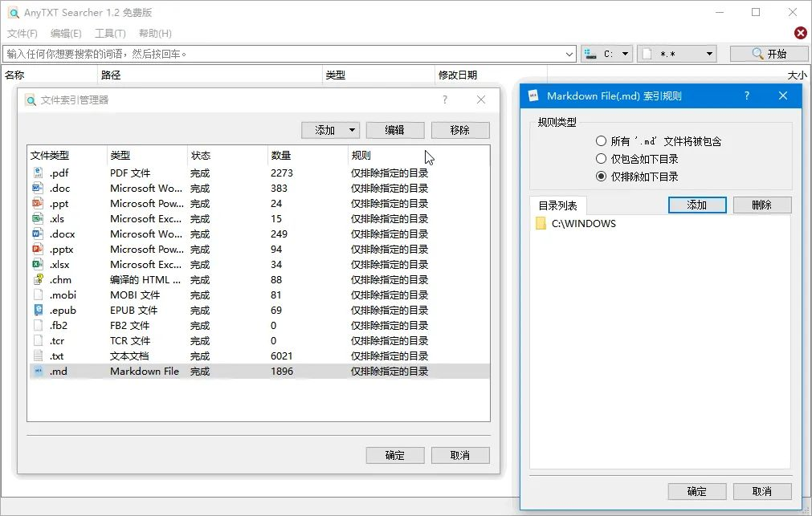Sort by the 状态 column header
The image size is (812, 516).
coord(227,156)
